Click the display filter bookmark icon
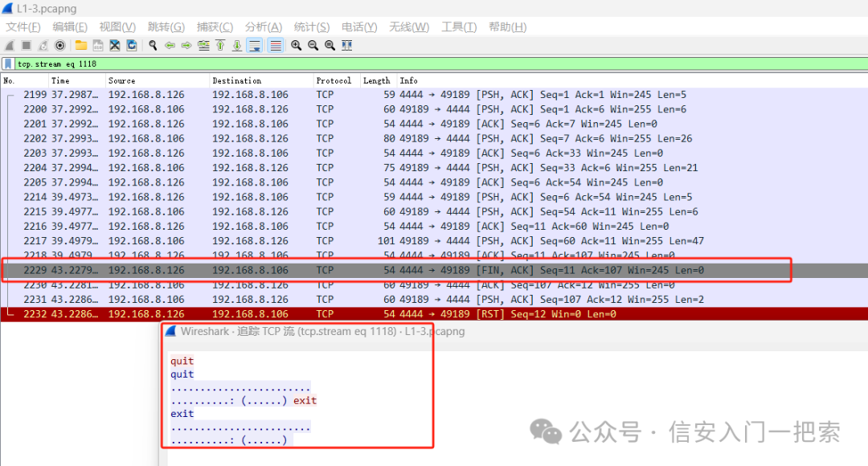Viewport: 868px width, 466px height. click(x=8, y=63)
